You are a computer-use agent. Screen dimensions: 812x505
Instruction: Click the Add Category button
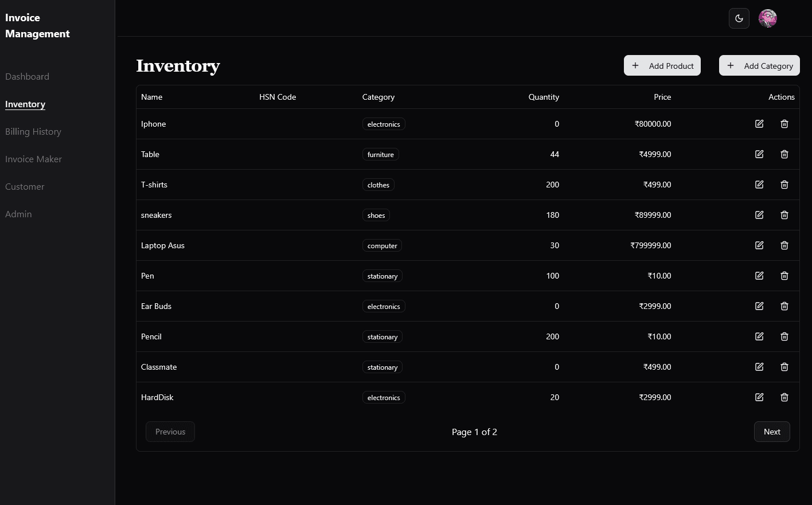click(759, 65)
